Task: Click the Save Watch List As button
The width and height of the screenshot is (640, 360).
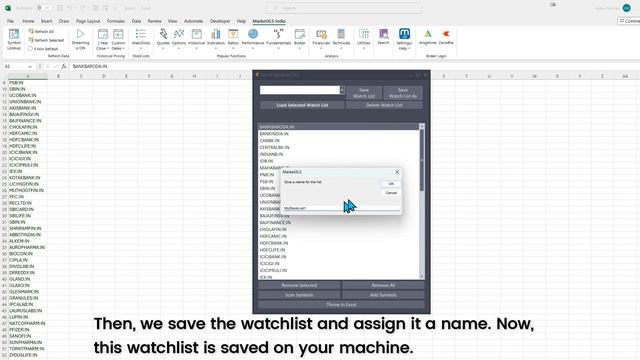Action: (403, 93)
